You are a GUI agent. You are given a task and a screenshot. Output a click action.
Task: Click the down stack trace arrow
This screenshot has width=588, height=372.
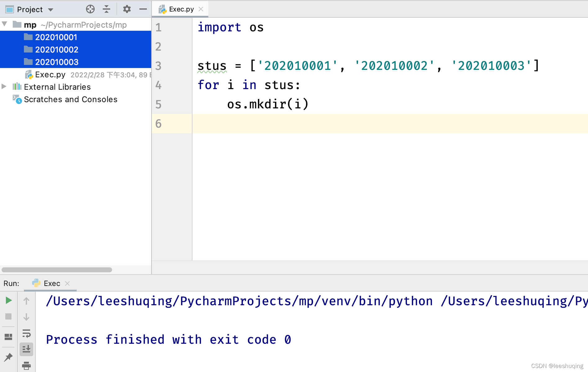(26, 317)
